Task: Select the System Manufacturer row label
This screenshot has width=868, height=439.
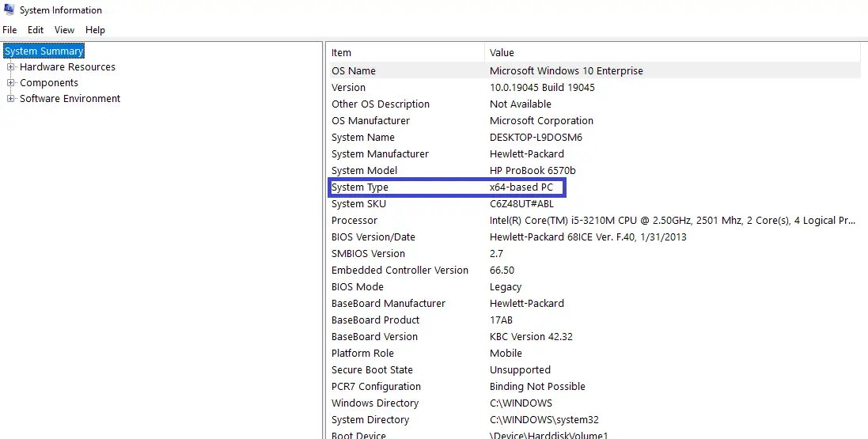Action: point(380,154)
